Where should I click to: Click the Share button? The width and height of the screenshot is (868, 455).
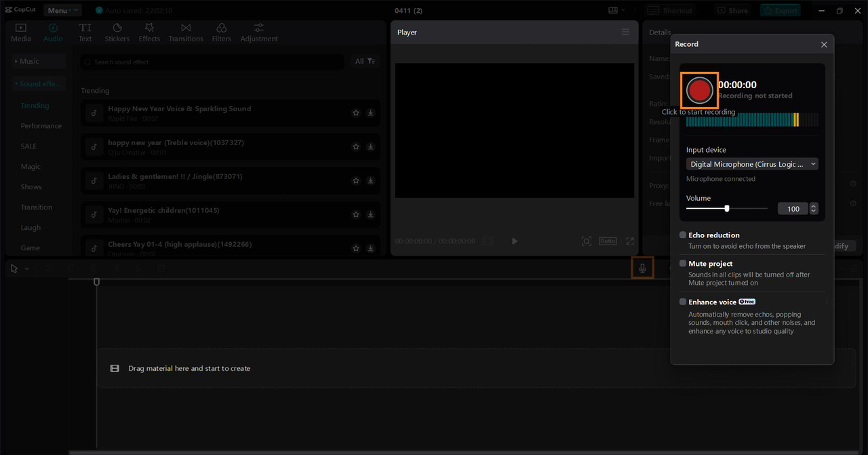(732, 10)
